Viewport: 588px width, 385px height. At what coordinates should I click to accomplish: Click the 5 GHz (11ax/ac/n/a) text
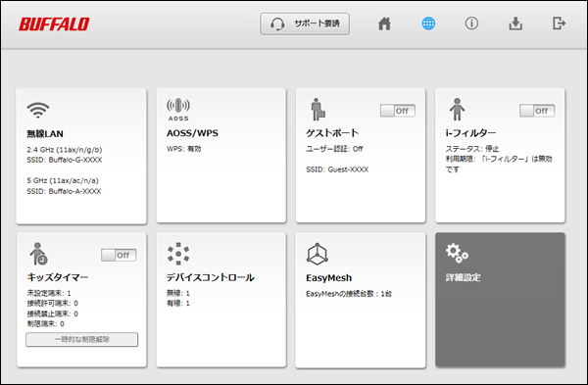(63, 180)
